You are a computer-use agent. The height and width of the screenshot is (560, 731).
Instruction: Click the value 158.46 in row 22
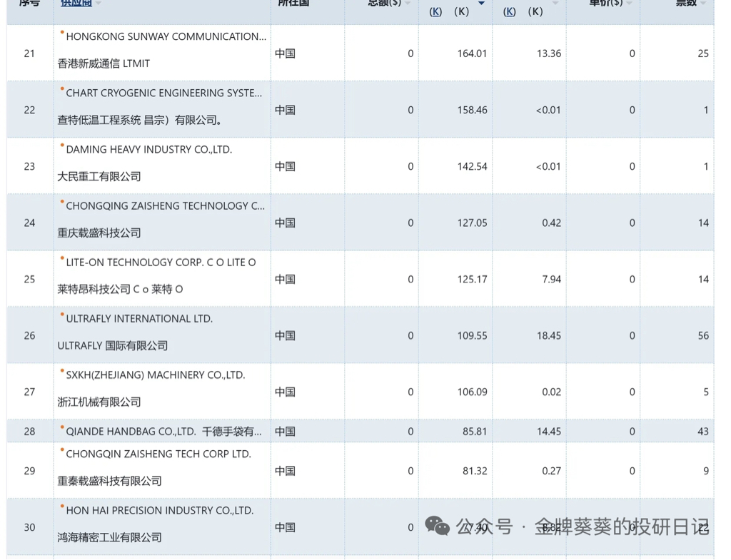pyautogui.click(x=472, y=110)
